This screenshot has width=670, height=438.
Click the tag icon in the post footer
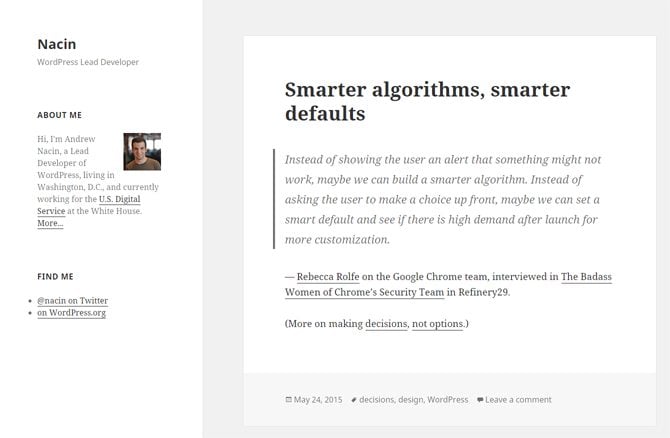click(x=353, y=400)
